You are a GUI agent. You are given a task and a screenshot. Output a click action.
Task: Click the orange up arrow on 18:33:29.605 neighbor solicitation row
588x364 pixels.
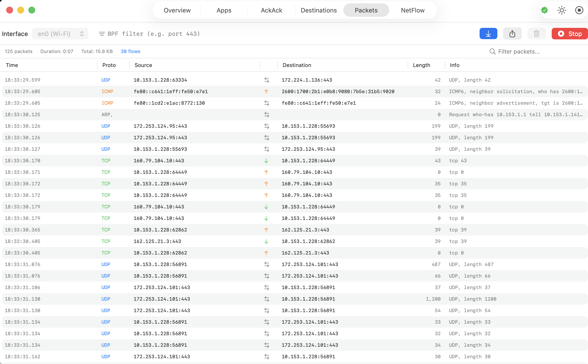266,91
